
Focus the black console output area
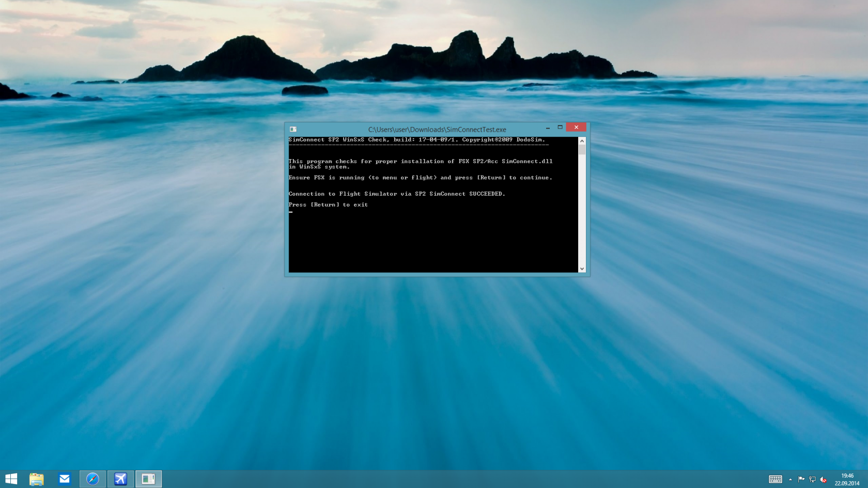click(434, 238)
